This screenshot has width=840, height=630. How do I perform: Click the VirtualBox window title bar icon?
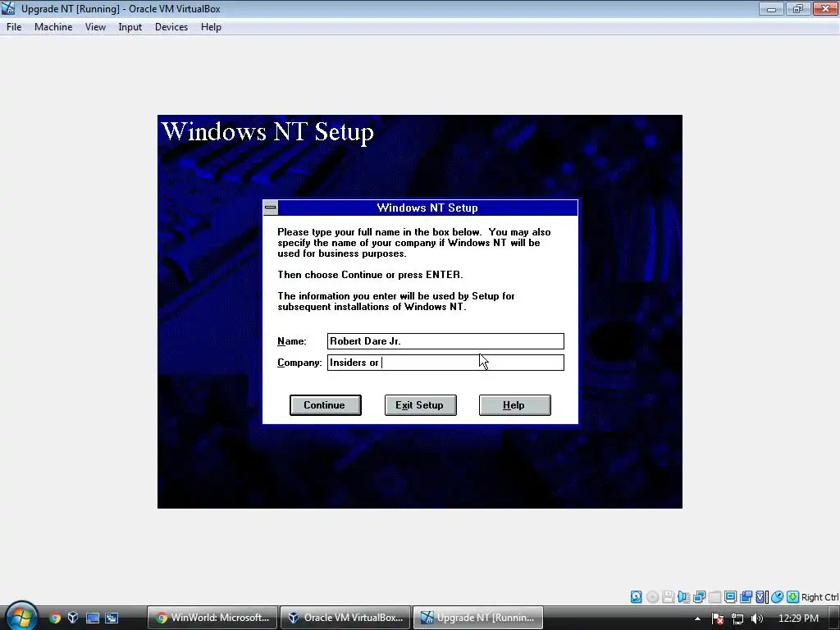8,8
